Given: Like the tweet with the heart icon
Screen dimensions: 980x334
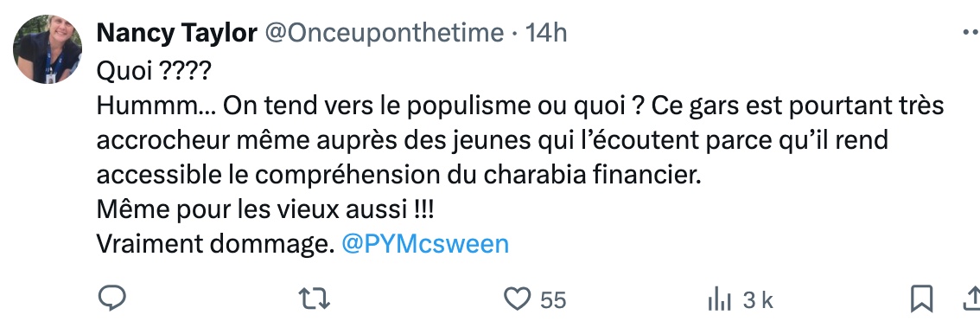Looking at the screenshot, I should tap(518, 299).
